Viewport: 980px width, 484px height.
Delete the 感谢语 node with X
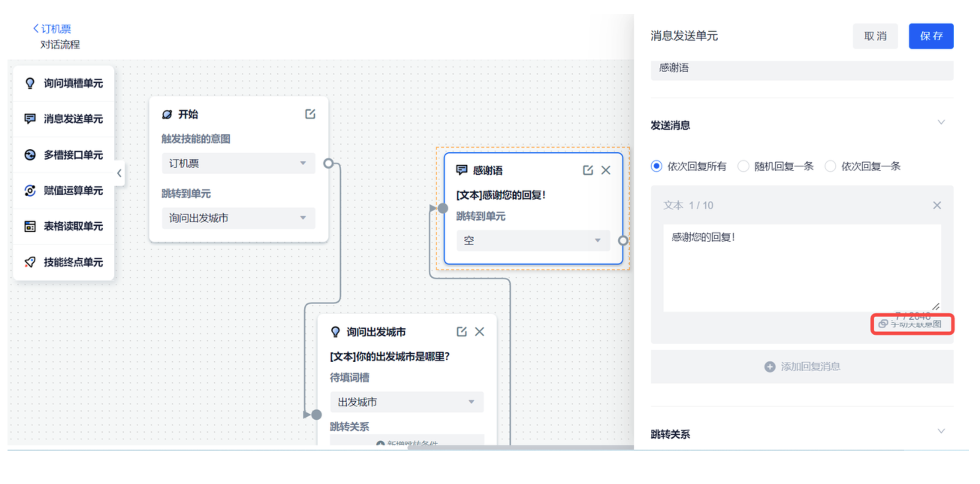click(606, 170)
